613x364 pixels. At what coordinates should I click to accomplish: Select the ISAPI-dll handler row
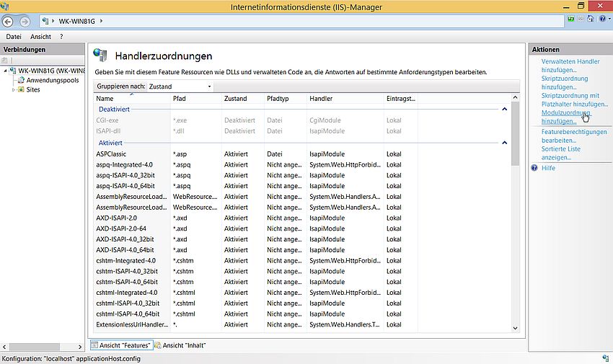(x=256, y=131)
